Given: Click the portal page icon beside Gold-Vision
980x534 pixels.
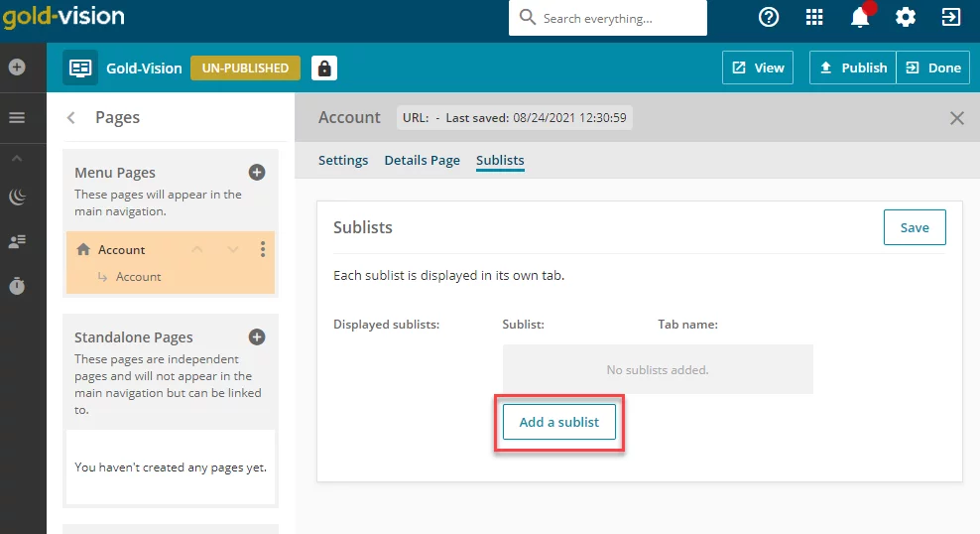Looking at the screenshot, I should (x=80, y=67).
